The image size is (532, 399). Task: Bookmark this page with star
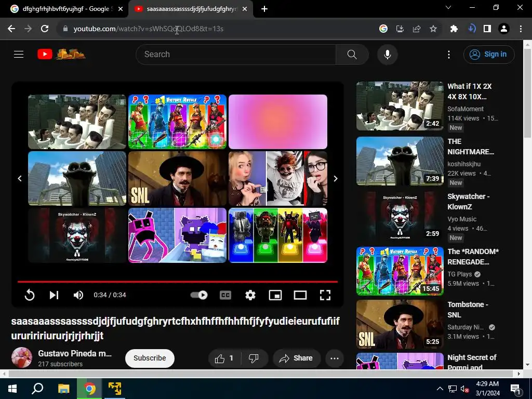[x=433, y=29]
